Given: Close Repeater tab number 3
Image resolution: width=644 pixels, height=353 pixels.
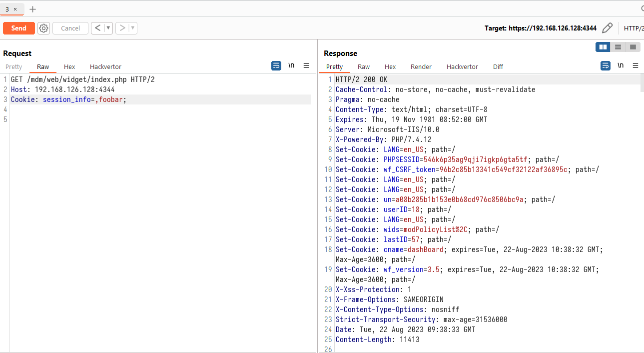Looking at the screenshot, I should tap(15, 9).
